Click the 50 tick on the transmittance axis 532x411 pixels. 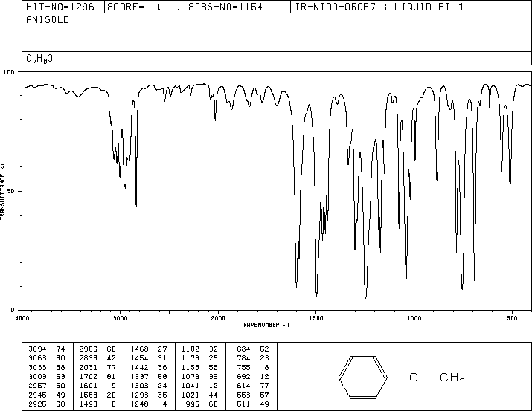pos(12,191)
